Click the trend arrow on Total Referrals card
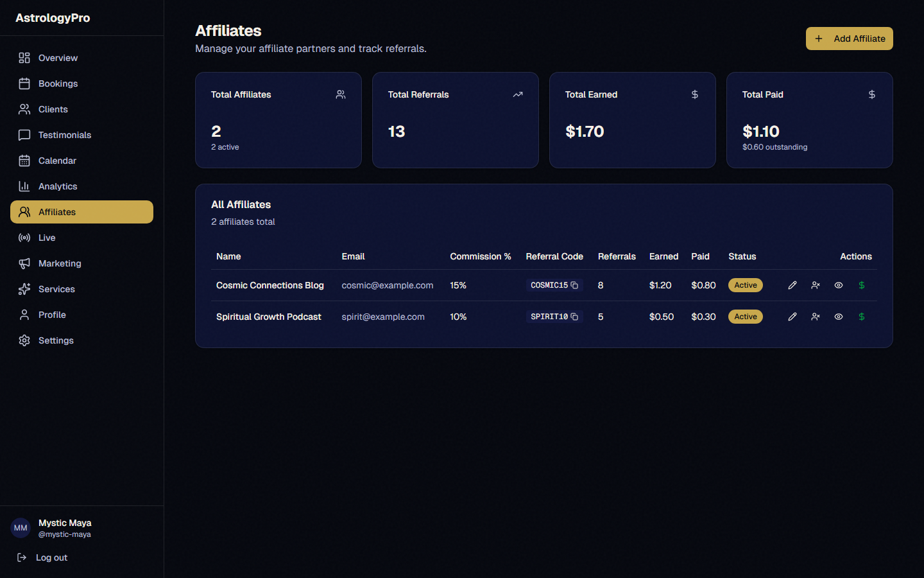Viewport: 924px width, 578px height. [518, 94]
